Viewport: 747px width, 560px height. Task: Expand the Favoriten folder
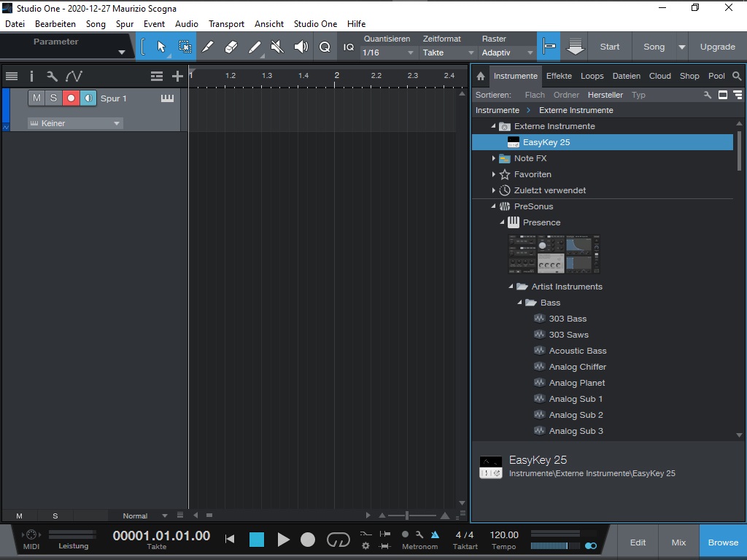tap(494, 174)
